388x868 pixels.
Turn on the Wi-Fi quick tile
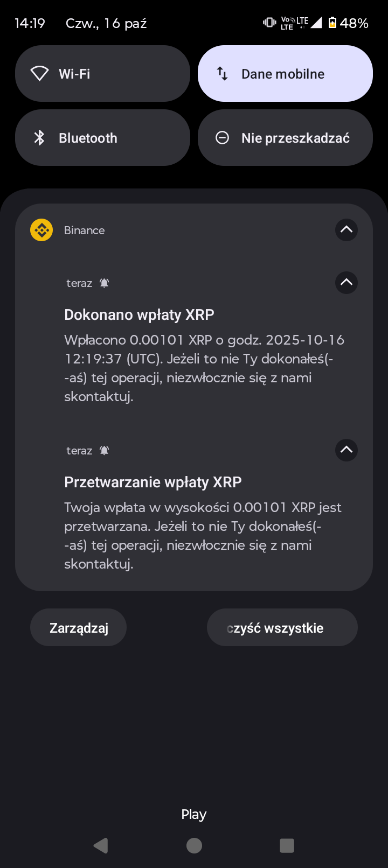click(x=102, y=74)
